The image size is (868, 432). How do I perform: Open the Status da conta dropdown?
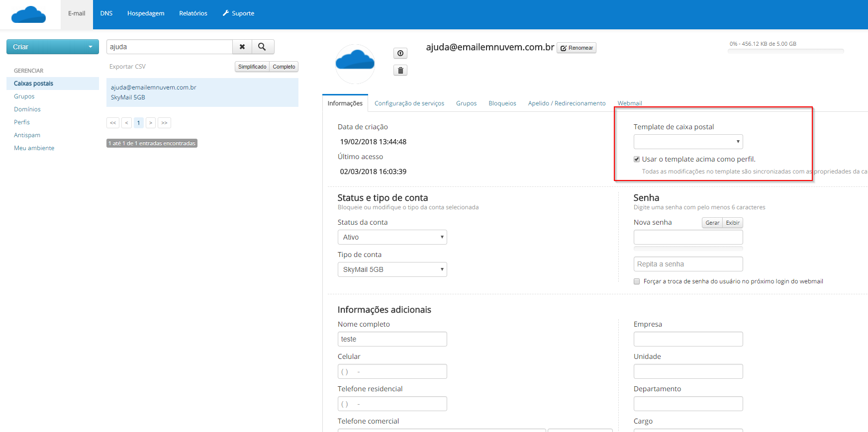392,237
